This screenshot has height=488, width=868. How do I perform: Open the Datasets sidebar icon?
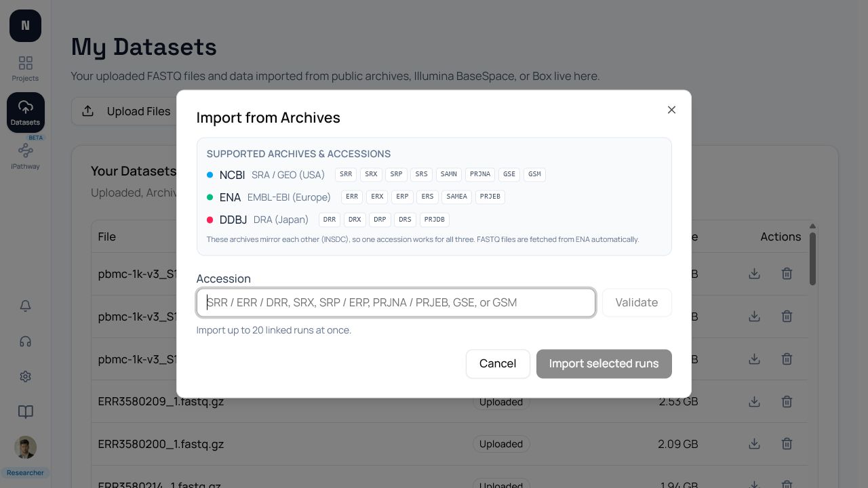25,113
